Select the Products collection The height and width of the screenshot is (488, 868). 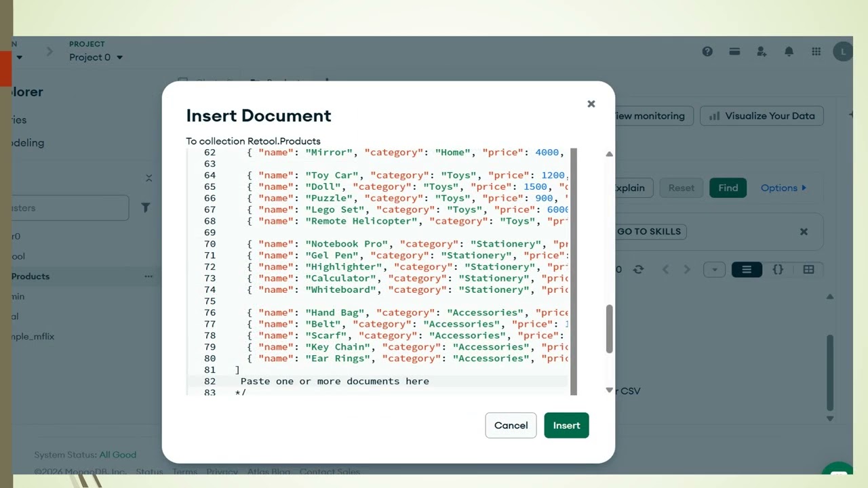coord(31,277)
